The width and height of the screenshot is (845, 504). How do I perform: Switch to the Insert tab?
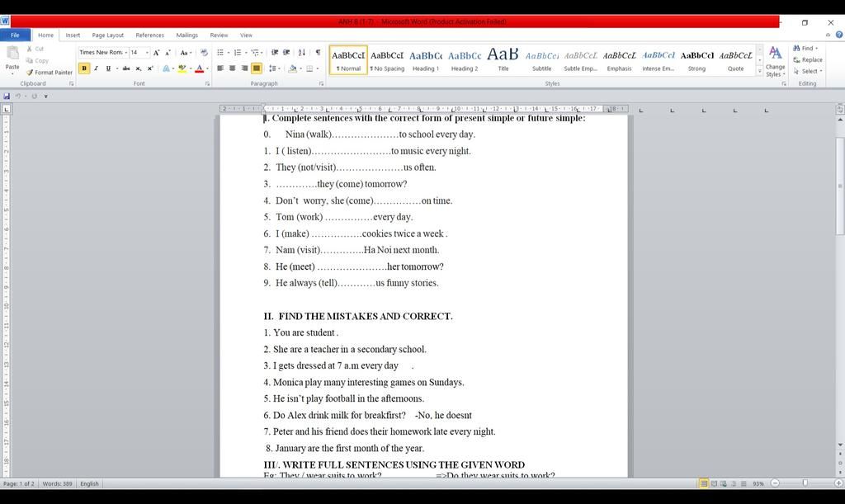point(73,35)
